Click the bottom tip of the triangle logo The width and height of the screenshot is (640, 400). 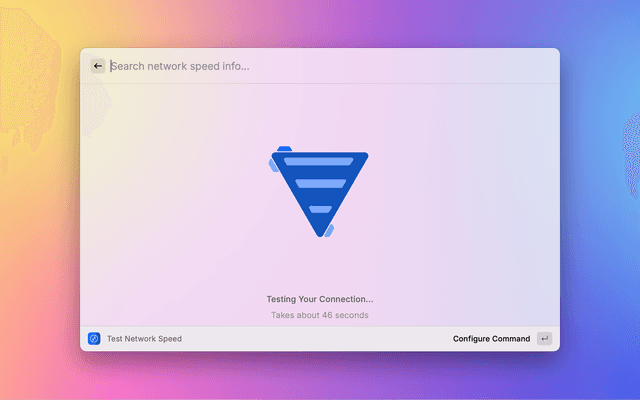[320, 235]
